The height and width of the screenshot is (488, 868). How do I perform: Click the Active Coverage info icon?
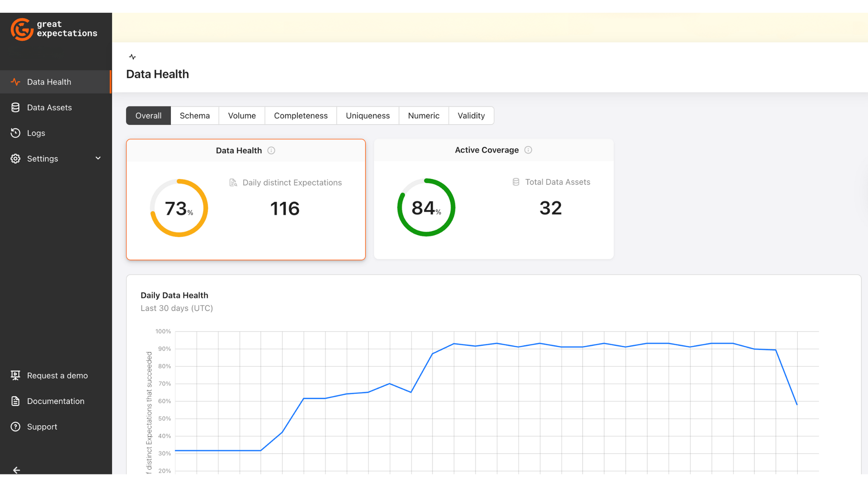pos(528,150)
